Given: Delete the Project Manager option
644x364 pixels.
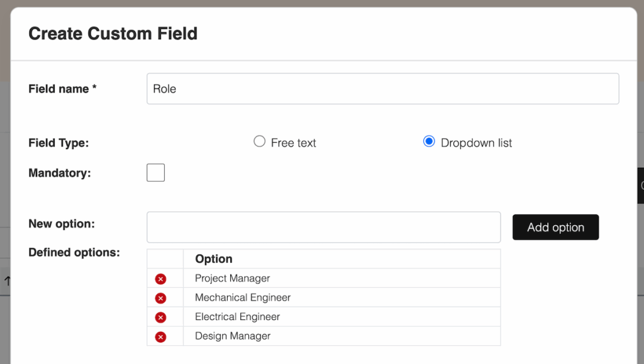Looking at the screenshot, I should click(160, 279).
